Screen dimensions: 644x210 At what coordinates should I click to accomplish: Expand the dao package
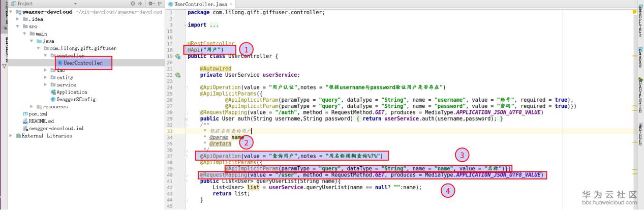pos(46,70)
